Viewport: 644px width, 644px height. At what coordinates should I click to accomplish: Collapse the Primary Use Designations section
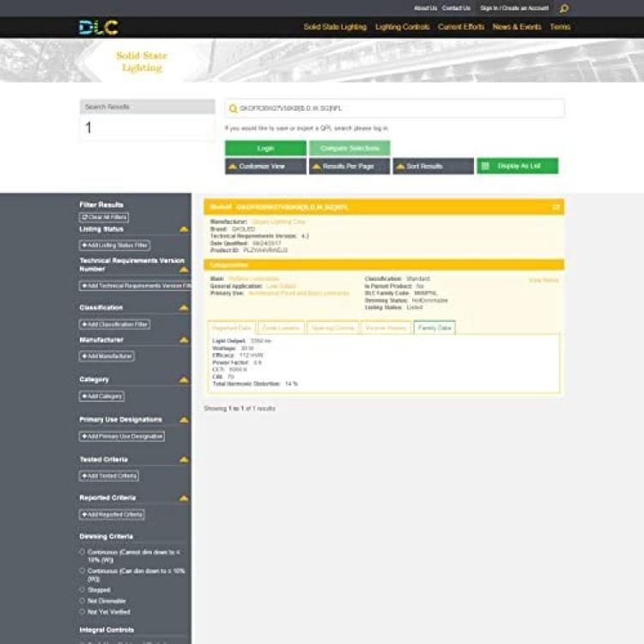pyautogui.click(x=184, y=420)
